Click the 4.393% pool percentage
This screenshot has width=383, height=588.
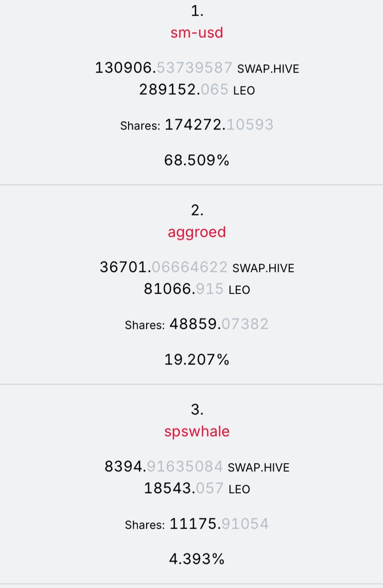click(196, 559)
